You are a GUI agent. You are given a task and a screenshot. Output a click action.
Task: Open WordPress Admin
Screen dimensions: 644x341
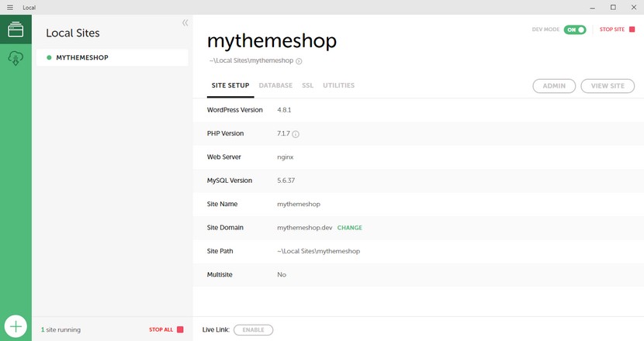(x=554, y=86)
